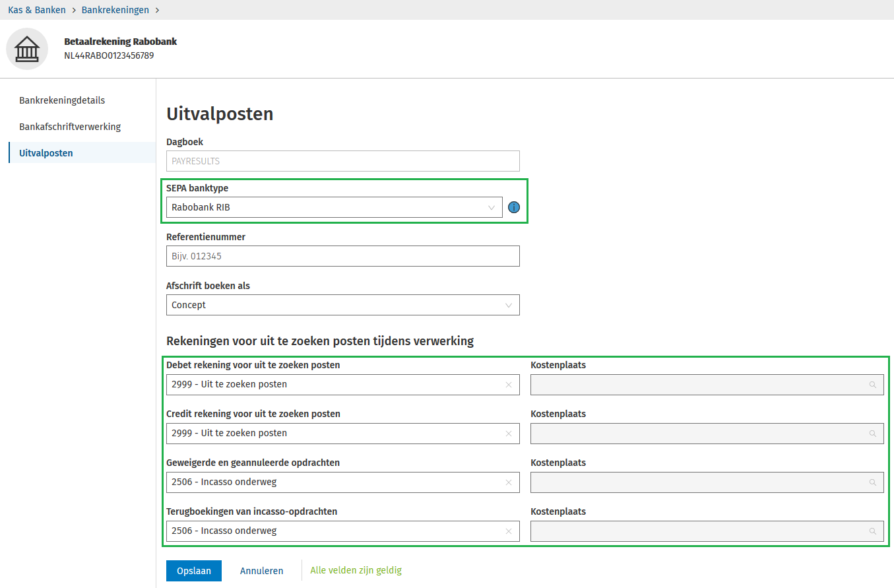Clear the Credit rekening field value
This screenshot has width=894, height=588.
(x=509, y=434)
